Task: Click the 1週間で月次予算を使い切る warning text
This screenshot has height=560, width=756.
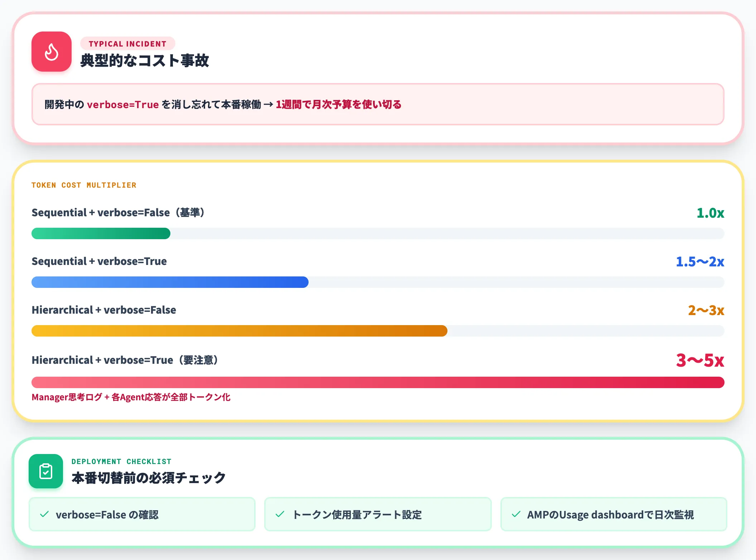Action: click(339, 105)
